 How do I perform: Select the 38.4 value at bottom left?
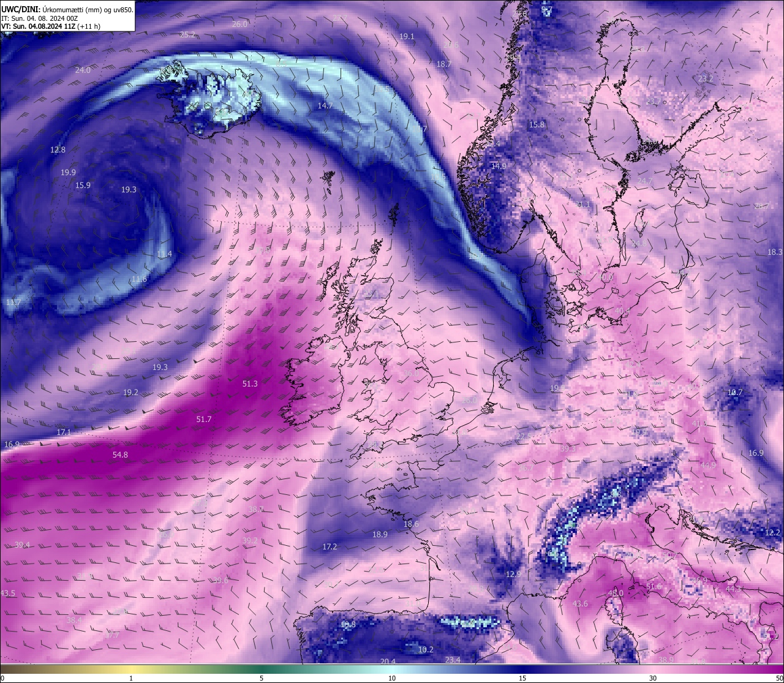[74, 620]
